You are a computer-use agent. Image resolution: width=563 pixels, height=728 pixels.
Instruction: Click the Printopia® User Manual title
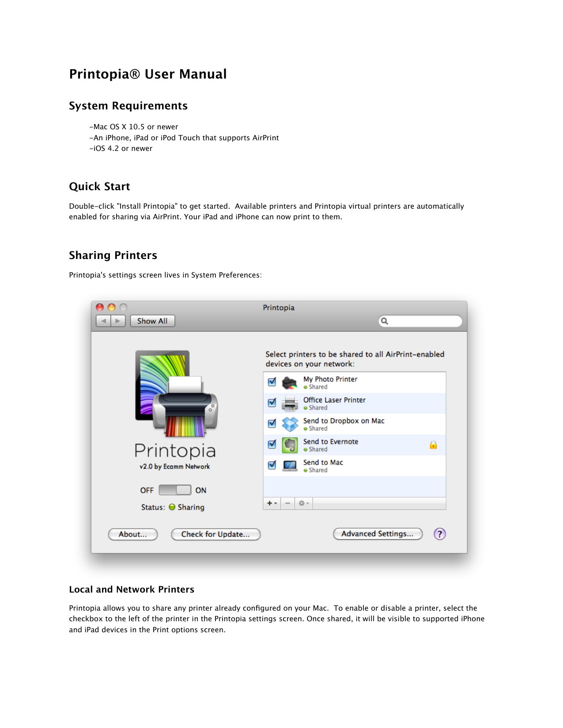point(148,74)
